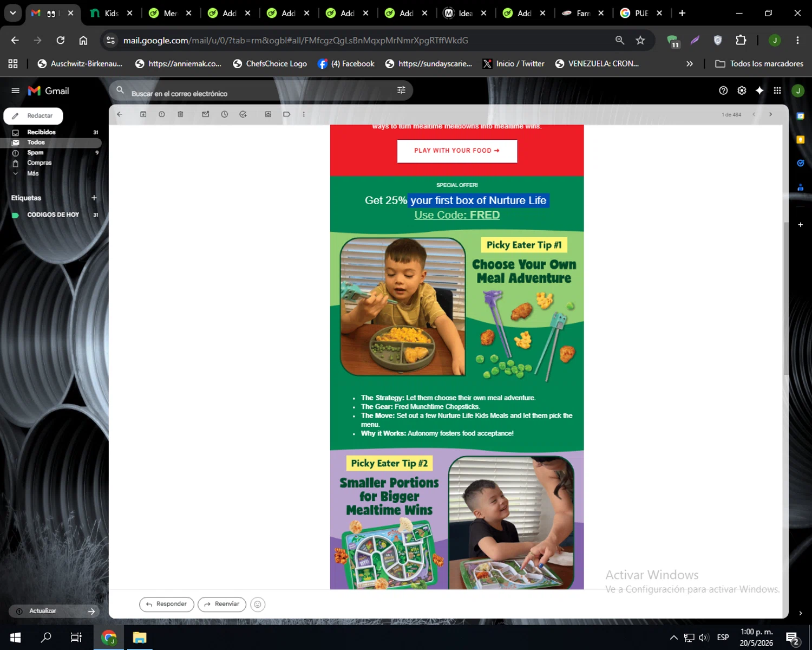Toggle Gmail main menu hamburger

[15, 90]
